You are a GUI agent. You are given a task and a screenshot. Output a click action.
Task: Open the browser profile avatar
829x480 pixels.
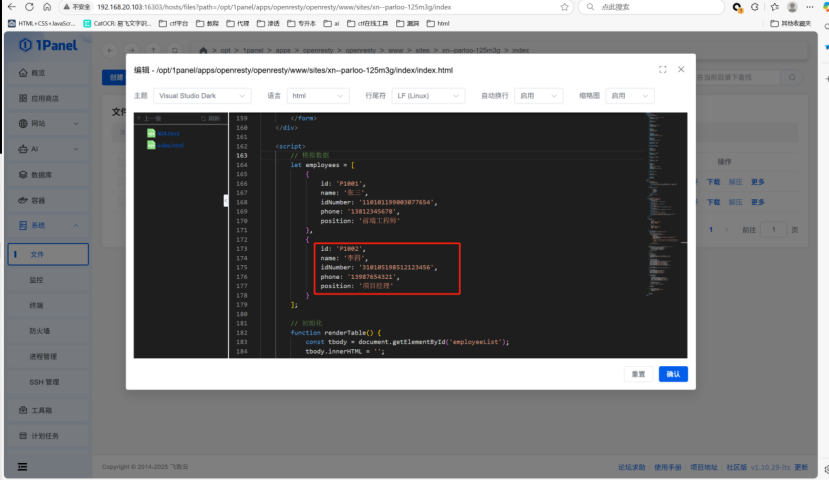pyautogui.click(x=792, y=7)
